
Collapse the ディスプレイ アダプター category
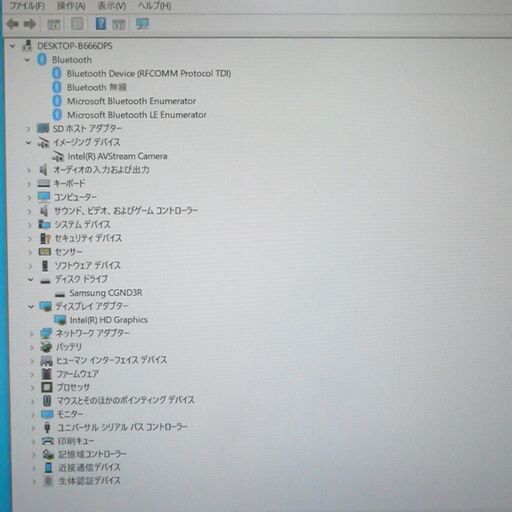coord(31,306)
